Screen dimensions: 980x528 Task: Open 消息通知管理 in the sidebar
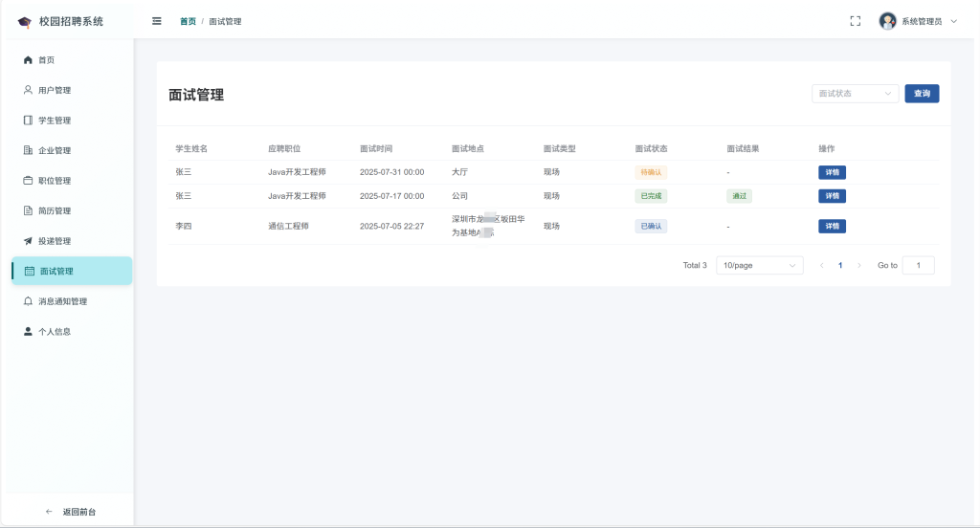[x=72, y=301]
